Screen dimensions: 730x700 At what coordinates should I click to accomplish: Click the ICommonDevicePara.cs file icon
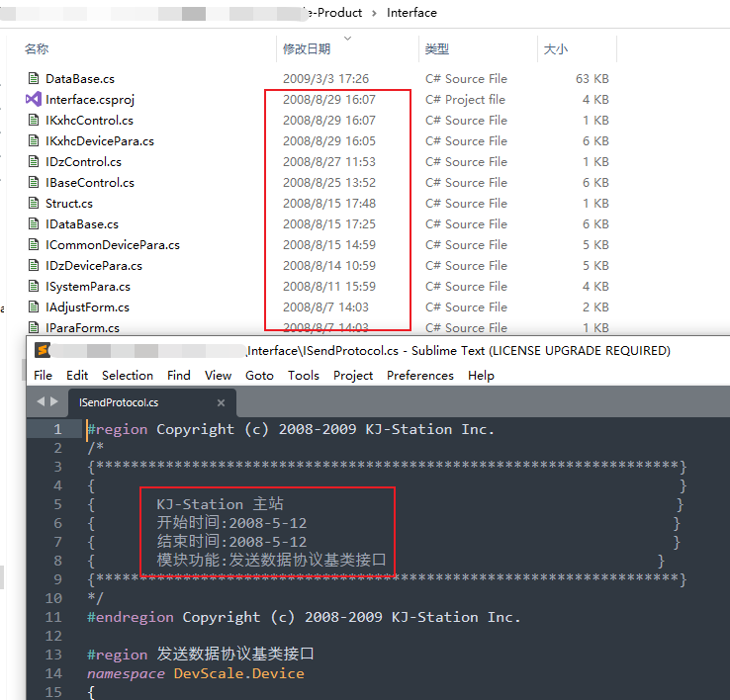click(x=34, y=244)
